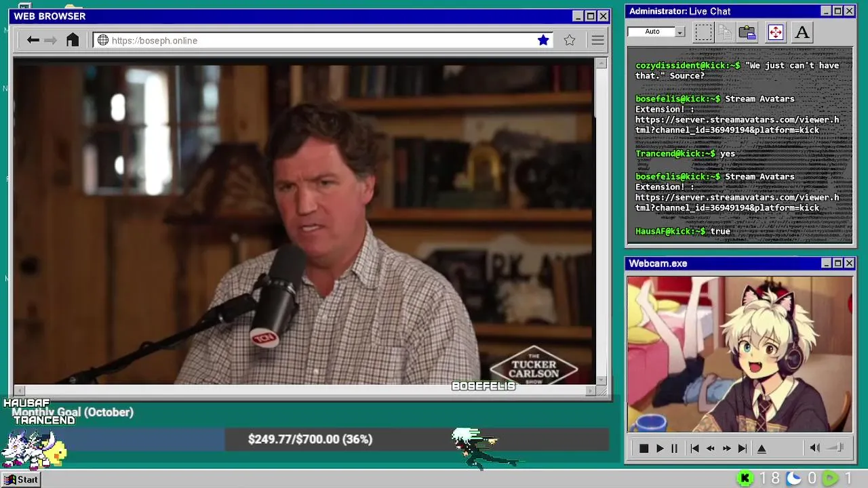868x488 pixels.
Task: Skip to next track in Webcam.exe
Action: (x=743, y=448)
